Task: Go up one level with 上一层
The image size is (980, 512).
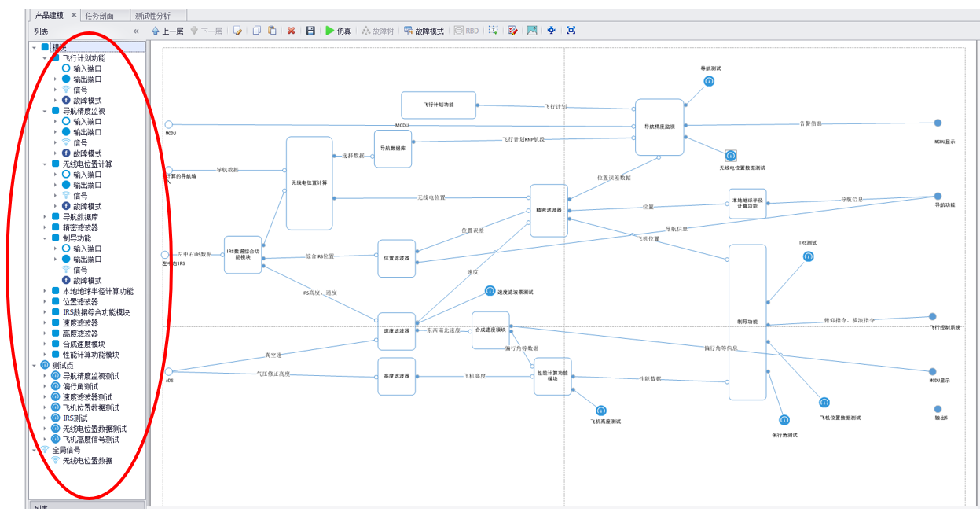Action: coord(167,31)
